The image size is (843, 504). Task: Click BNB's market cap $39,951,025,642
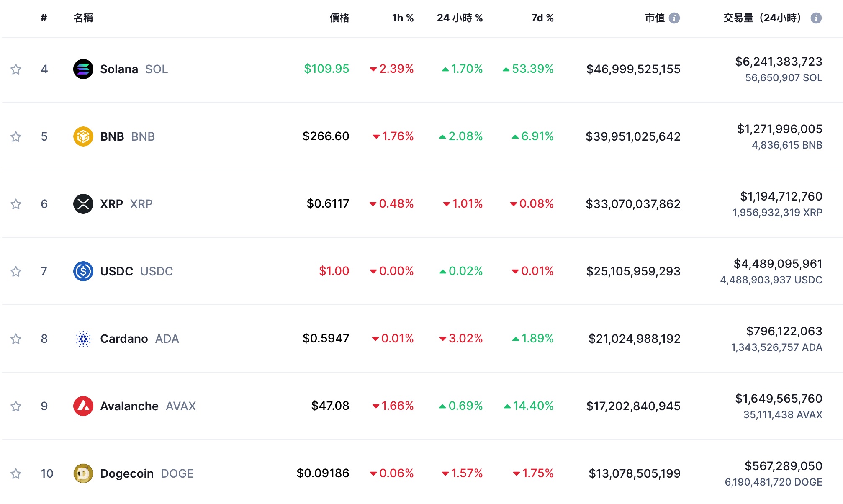click(633, 136)
